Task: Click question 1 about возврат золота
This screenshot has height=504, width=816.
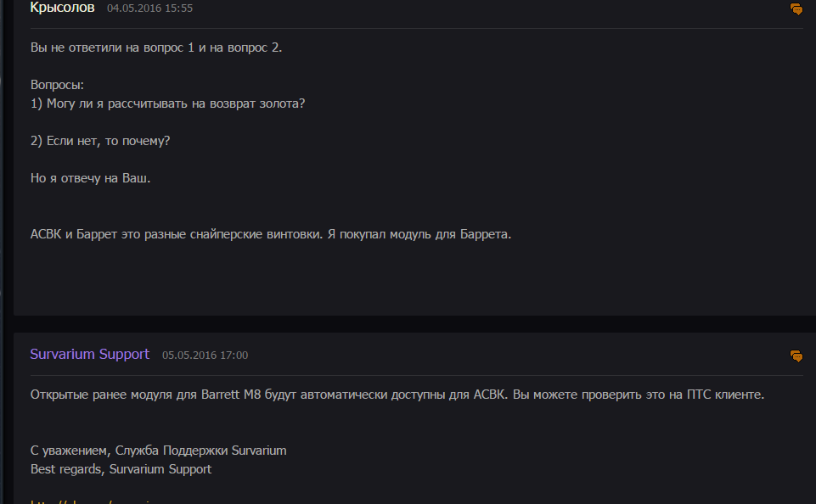Action: [x=167, y=104]
